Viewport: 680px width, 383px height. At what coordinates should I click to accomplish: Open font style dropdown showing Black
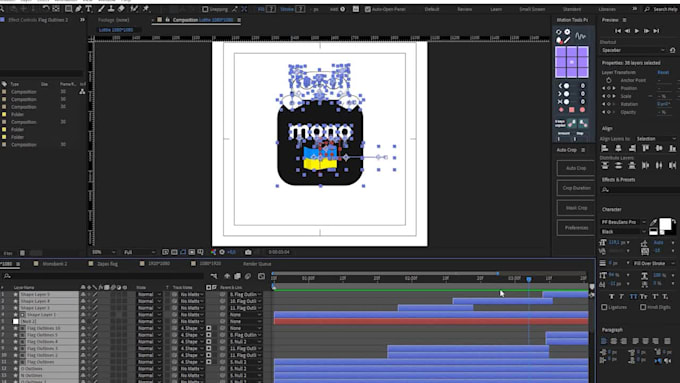pyautogui.click(x=623, y=232)
